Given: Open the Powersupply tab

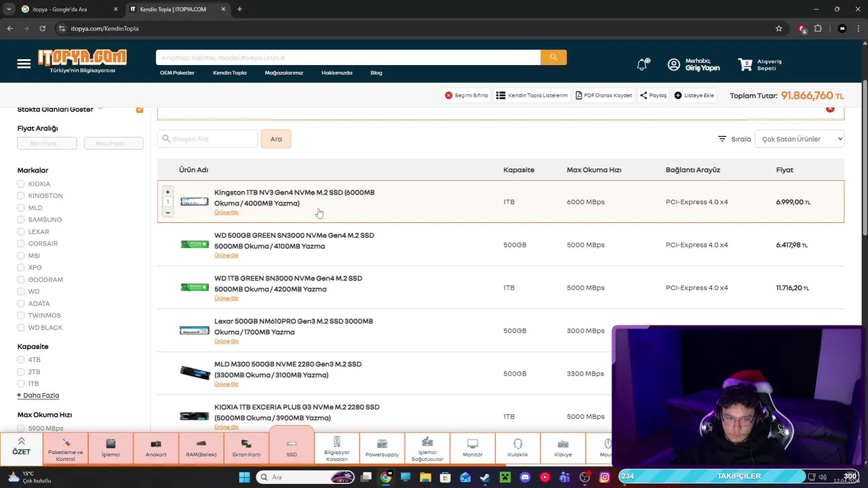Looking at the screenshot, I should click(382, 449).
